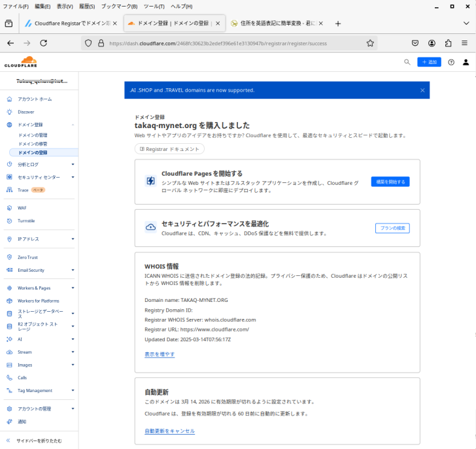The height and width of the screenshot is (449, 476).
Task: Close the ドメイン登録 browser tab
Action: click(x=218, y=24)
